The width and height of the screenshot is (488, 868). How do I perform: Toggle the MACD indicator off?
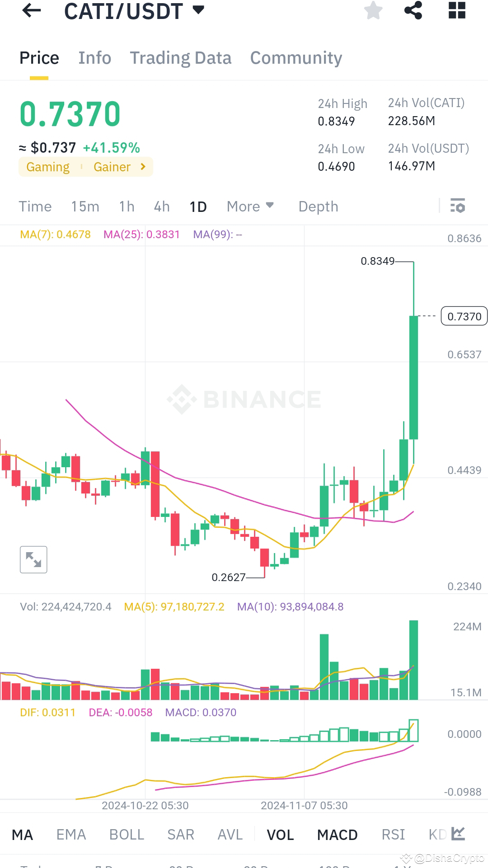(x=337, y=835)
